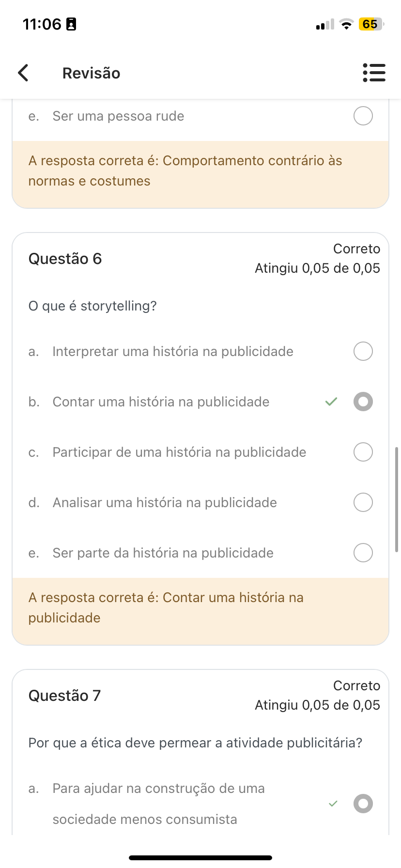Tap the vertical scrollbar on the right edge
The width and height of the screenshot is (401, 868).
[x=397, y=499]
